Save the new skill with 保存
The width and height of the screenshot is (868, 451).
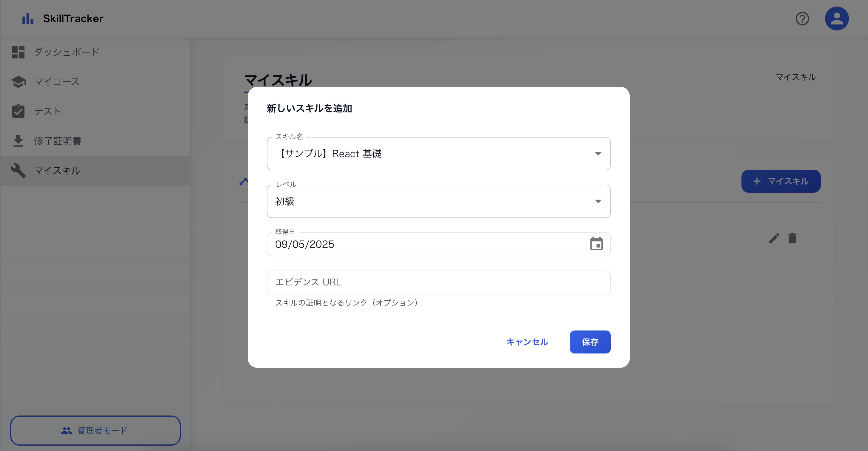590,342
